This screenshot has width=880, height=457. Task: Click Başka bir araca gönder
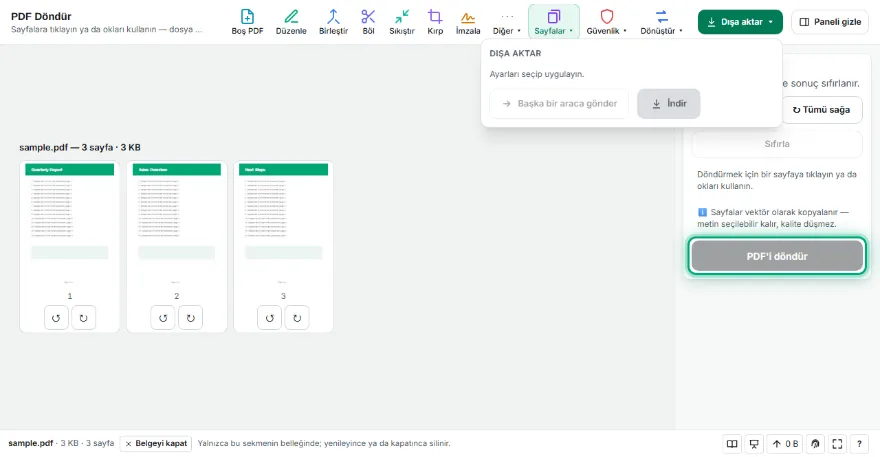point(559,103)
